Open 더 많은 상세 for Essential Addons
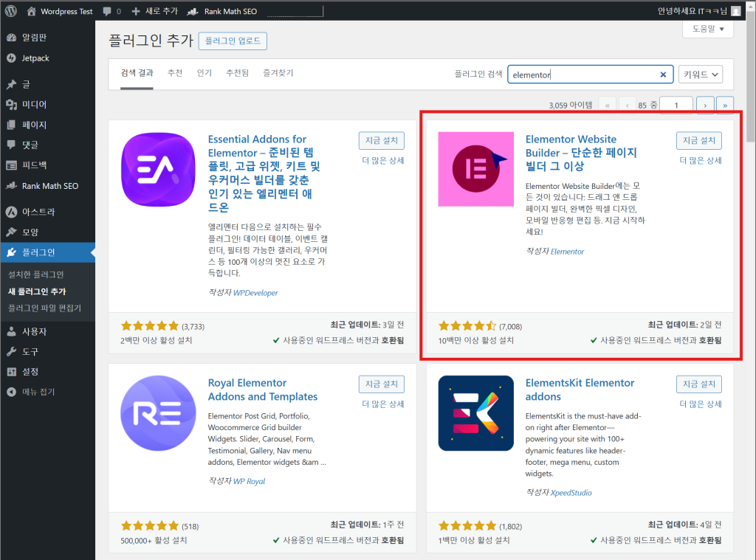 pyautogui.click(x=383, y=161)
